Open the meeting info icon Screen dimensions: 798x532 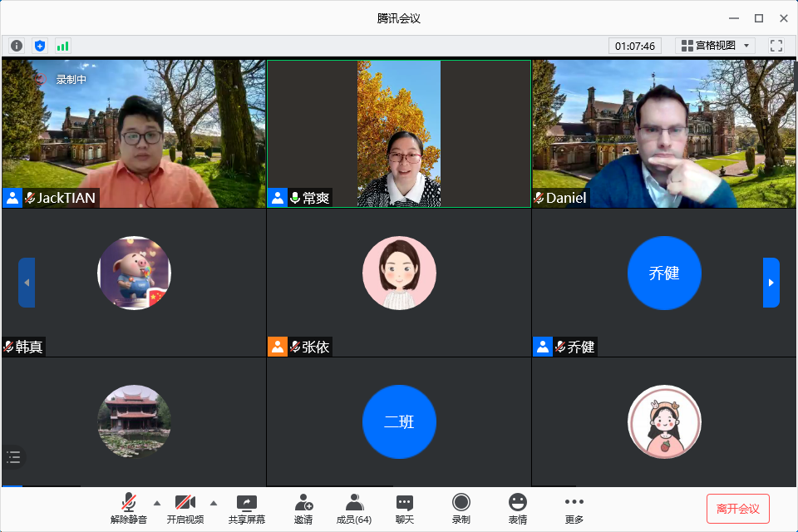point(17,46)
